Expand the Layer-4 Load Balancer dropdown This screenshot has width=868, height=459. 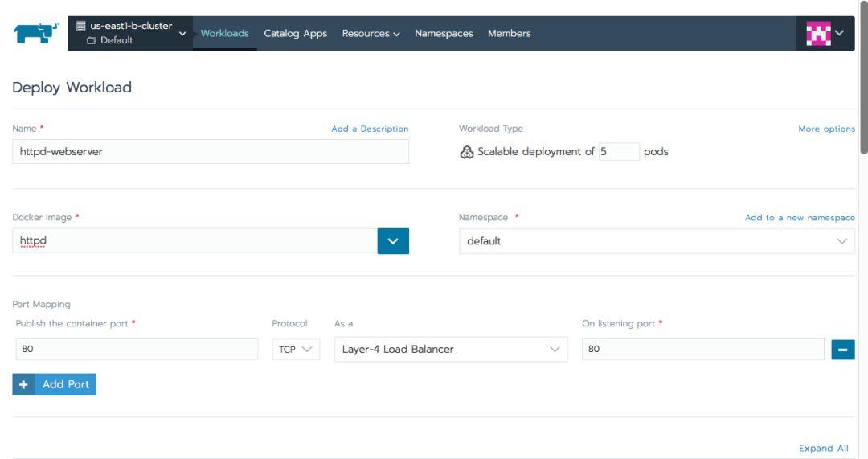[x=451, y=350]
